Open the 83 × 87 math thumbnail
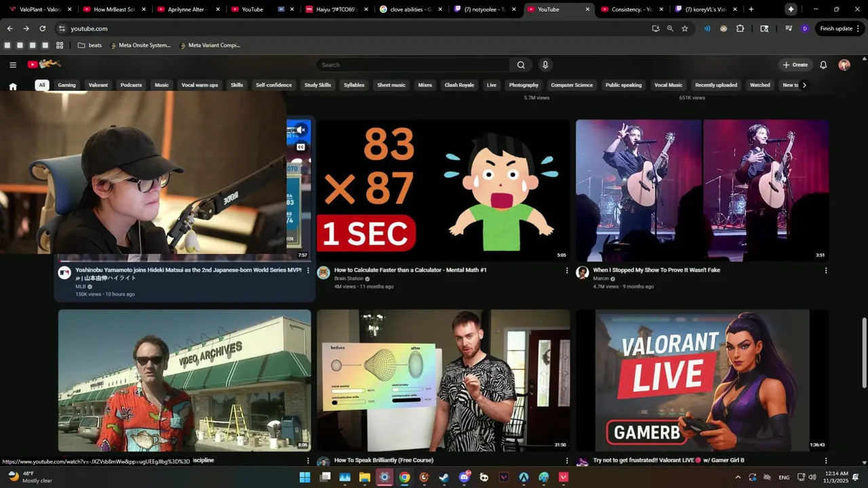The image size is (868, 488). 443,190
